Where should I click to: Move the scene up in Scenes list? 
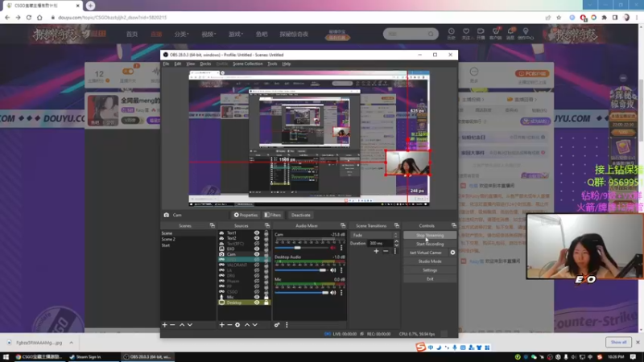[x=182, y=325]
